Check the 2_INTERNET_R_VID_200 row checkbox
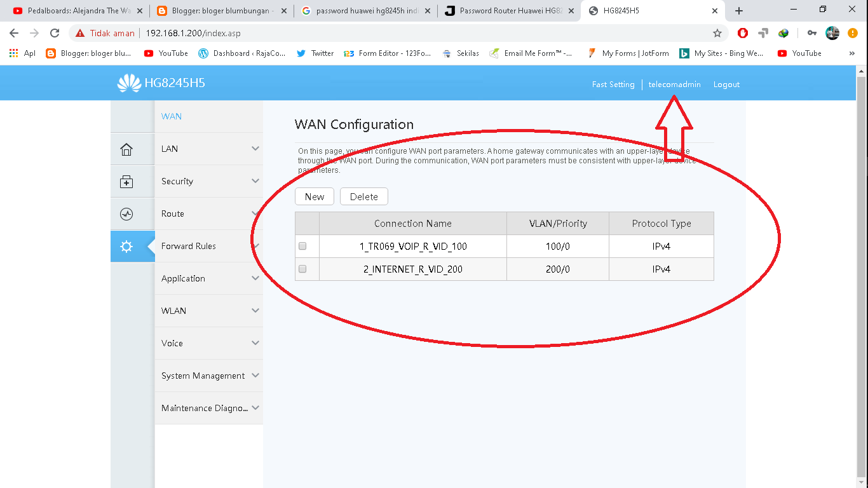 click(x=303, y=269)
